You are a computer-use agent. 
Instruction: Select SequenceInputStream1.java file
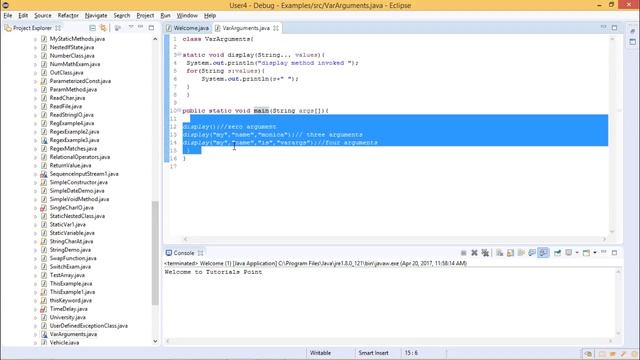[84, 174]
